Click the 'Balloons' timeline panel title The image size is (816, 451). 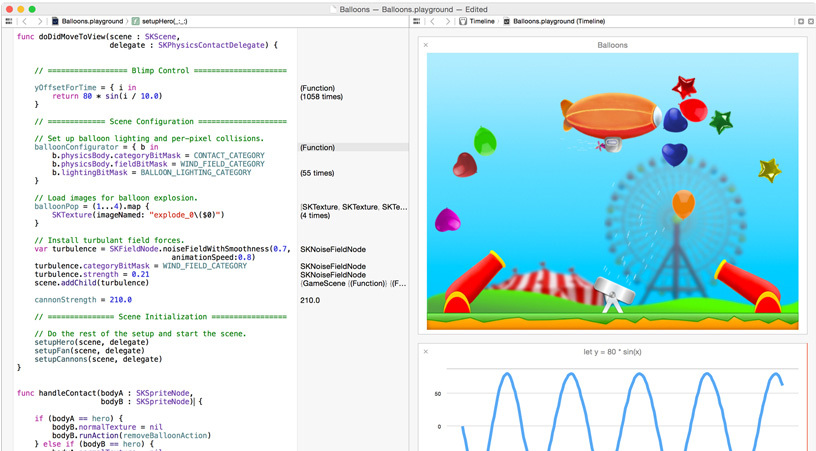(x=613, y=45)
